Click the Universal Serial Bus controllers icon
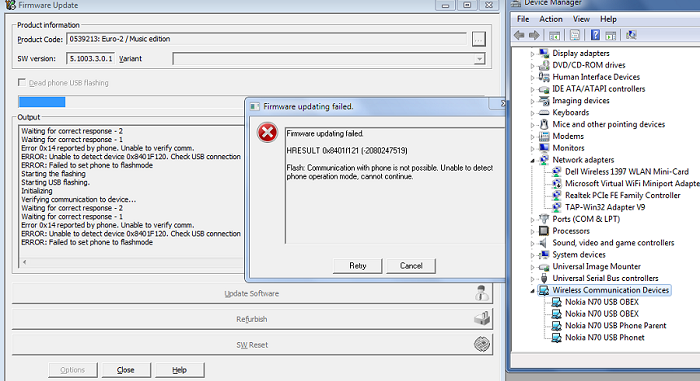700x381 pixels. 544,278
